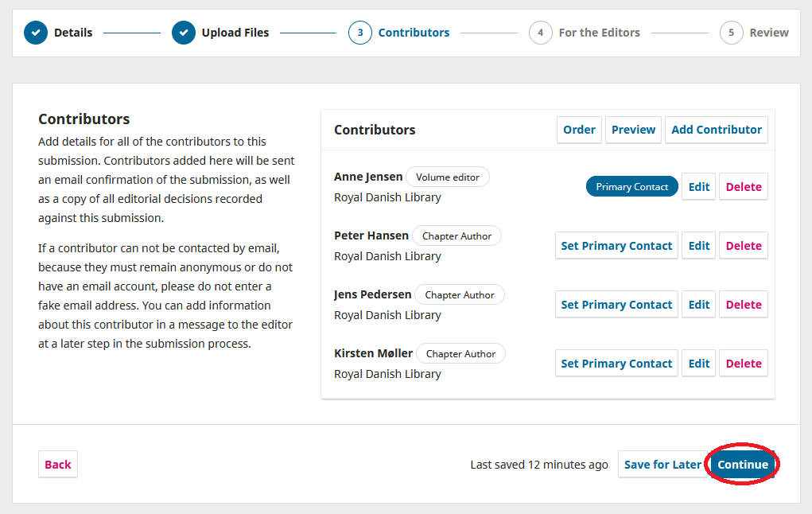Save the submission for later
The height and width of the screenshot is (514, 812).
tap(664, 464)
